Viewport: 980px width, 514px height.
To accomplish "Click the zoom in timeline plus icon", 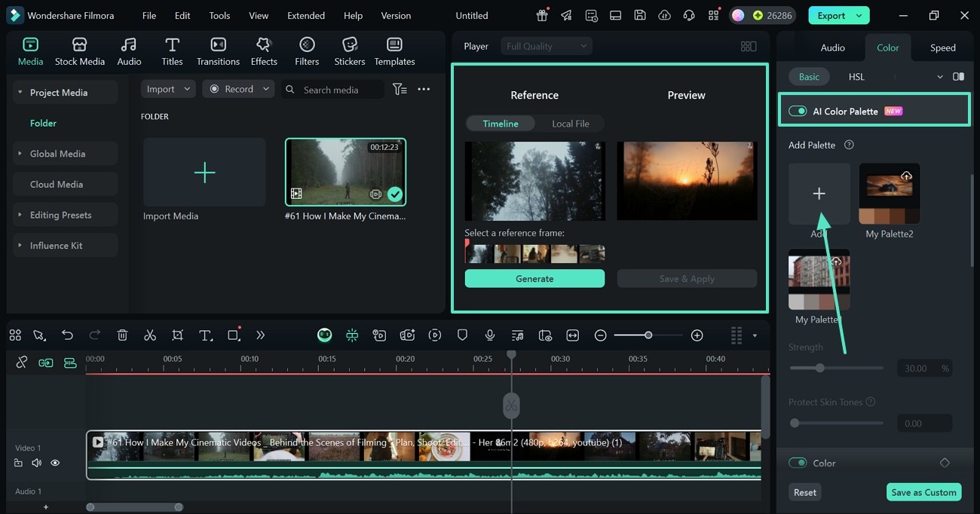I will (x=697, y=335).
